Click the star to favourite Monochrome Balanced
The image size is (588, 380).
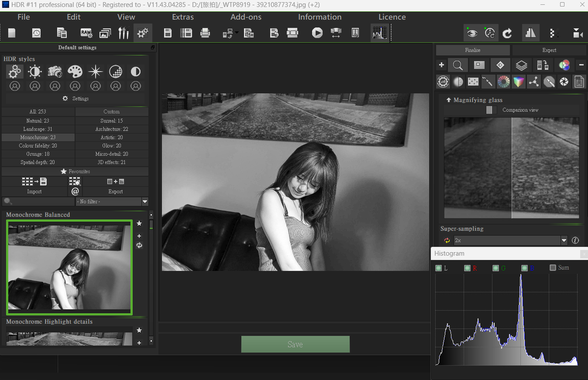[x=139, y=223]
